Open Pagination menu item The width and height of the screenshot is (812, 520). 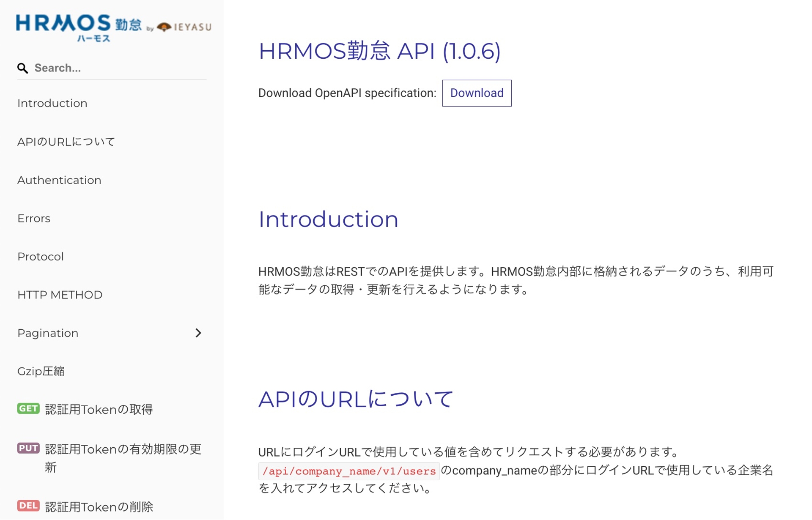48,333
